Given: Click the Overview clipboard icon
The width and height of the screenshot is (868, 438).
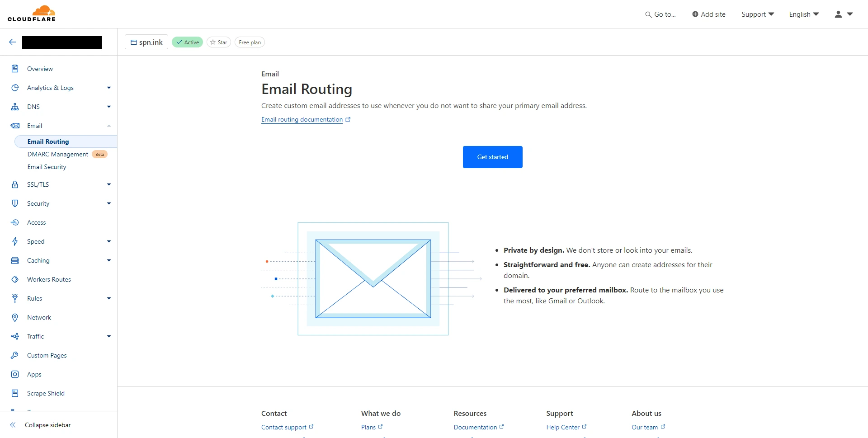Looking at the screenshot, I should point(15,69).
